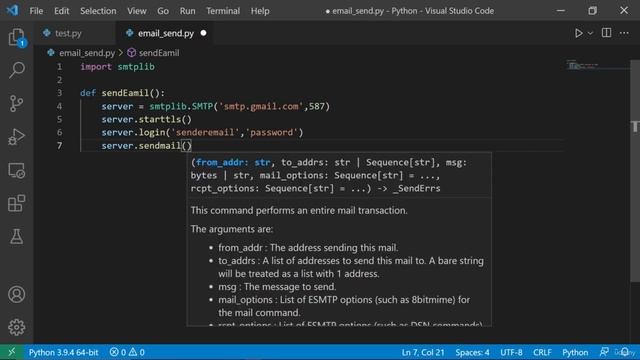Image resolution: width=640 pixels, height=360 pixels.
Task: Click 'msg : The message to send.' bullet
Action: pos(277,287)
